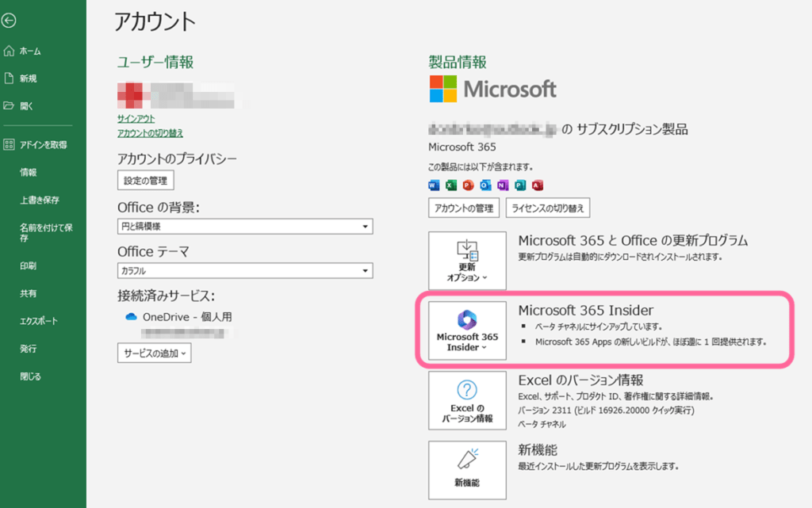Select 発行 in the sidebar
Viewport: 812px width, 508px height.
pos(28,349)
